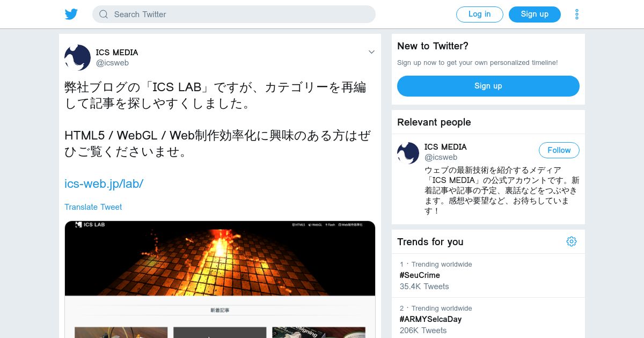Open trends settings gear icon
Viewport: 644px width, 338px height.
point(572,241)
